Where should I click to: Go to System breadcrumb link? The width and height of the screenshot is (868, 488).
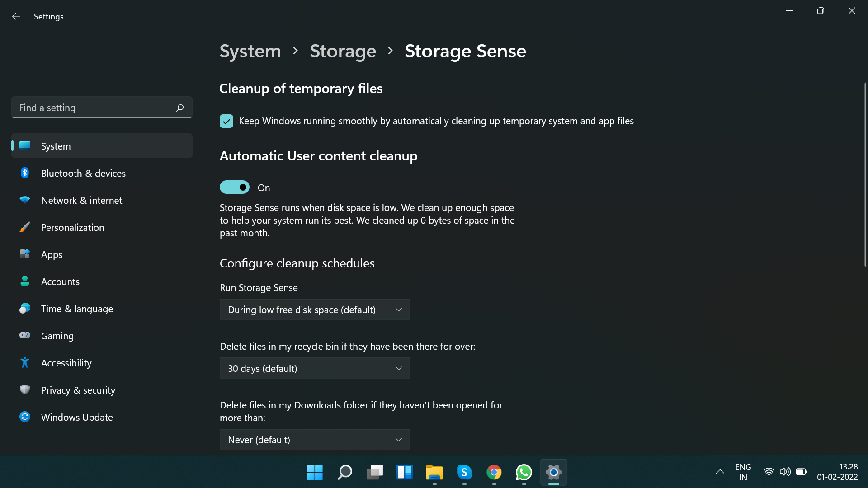(x=250, y=51)
